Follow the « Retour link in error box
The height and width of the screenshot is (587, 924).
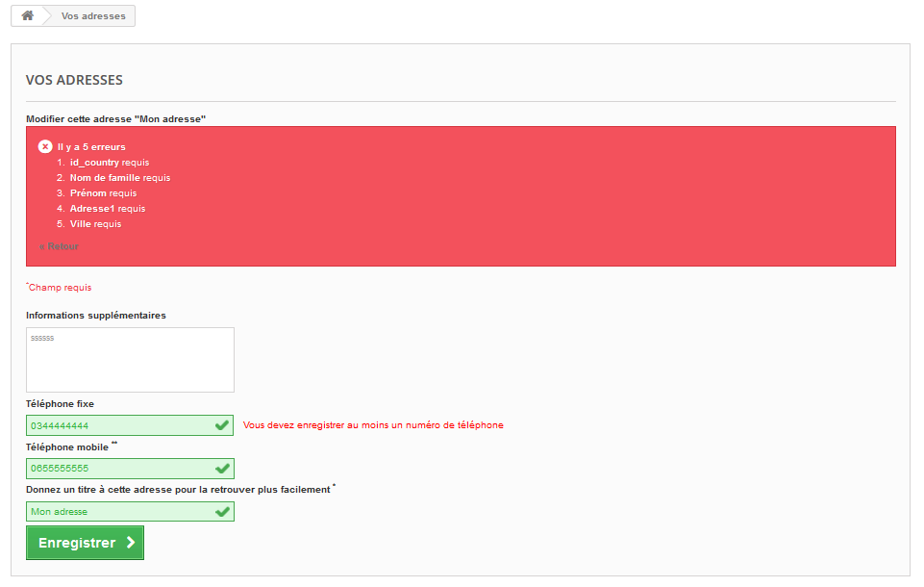tap(59, 246)
